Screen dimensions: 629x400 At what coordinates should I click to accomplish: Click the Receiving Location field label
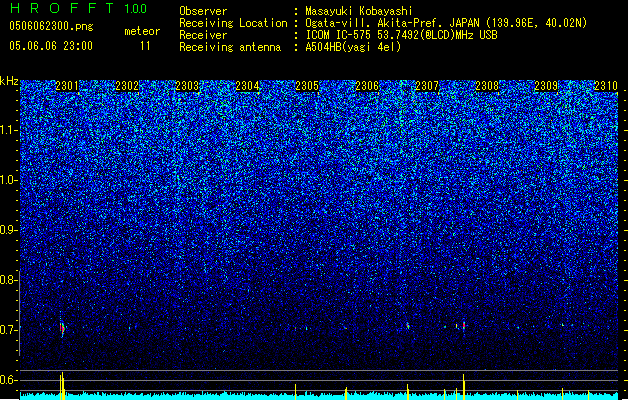point(233,23)
